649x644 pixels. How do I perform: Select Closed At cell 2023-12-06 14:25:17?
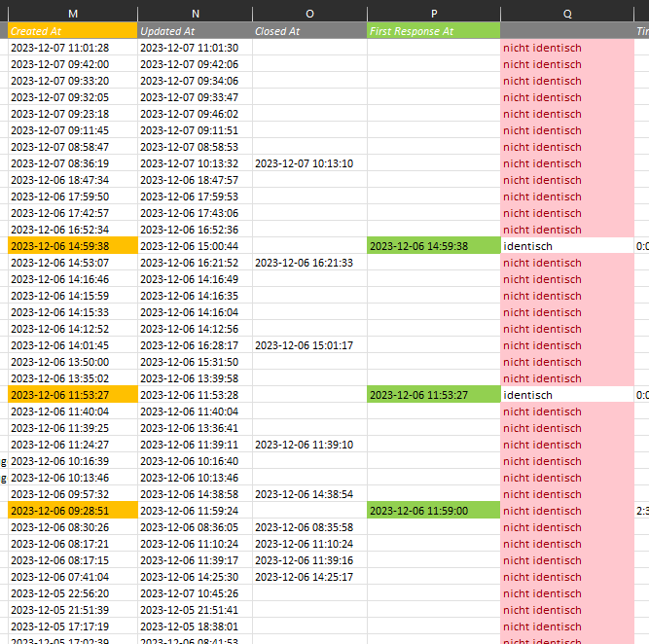pyautogui.click(x=309, y=578)
